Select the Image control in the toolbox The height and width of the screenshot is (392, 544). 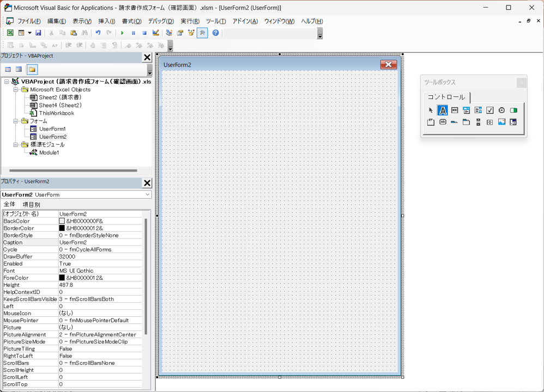coord(501,122)
